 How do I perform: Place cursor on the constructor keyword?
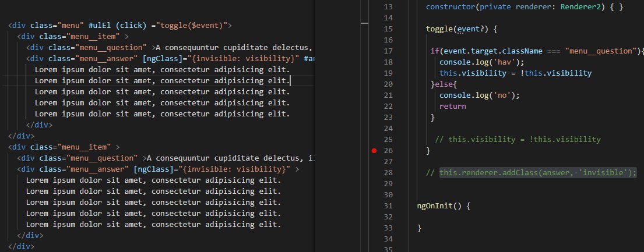click(x=451, y=7)
